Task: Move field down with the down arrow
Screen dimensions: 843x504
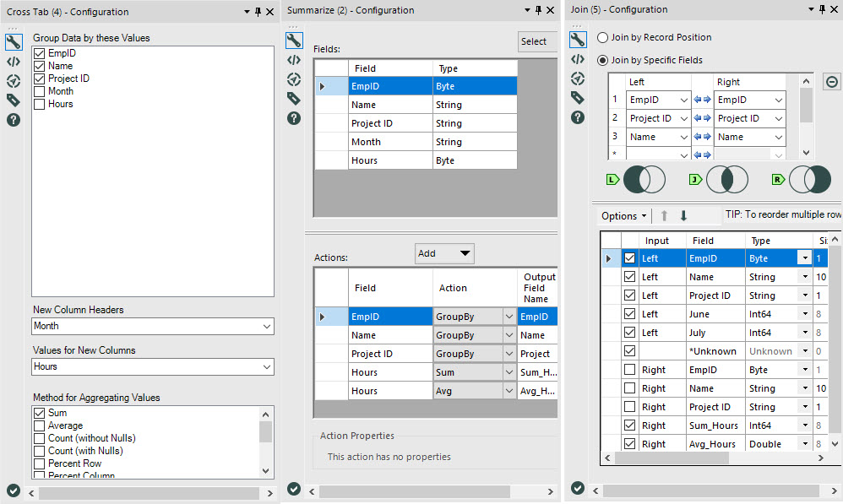Action: [683, 216]
